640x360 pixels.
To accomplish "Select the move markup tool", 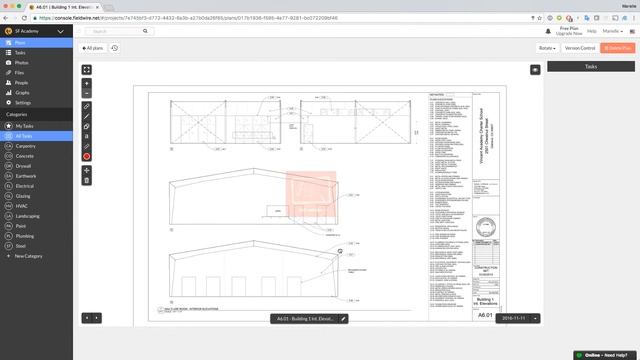I will (87, 170).
